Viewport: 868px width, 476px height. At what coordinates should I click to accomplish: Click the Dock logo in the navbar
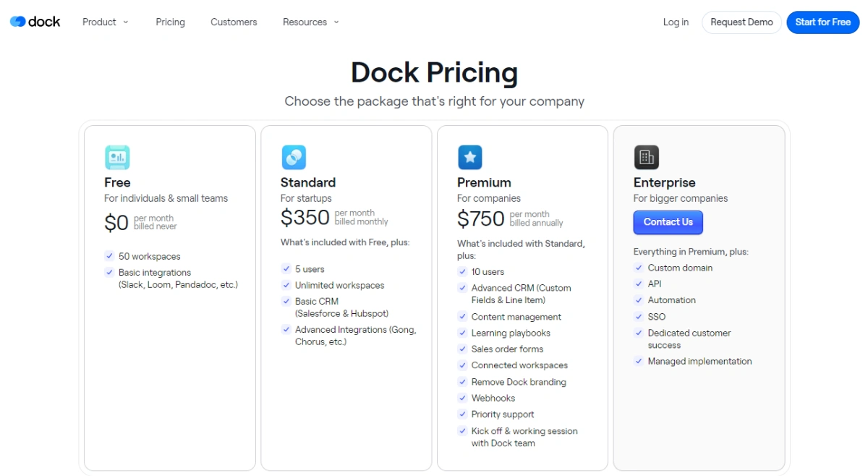pos(35,21)
